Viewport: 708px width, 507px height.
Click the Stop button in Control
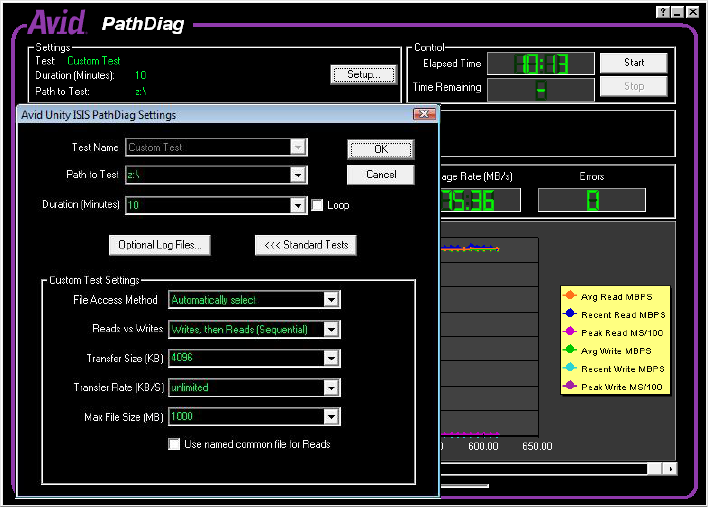point(633,86)
